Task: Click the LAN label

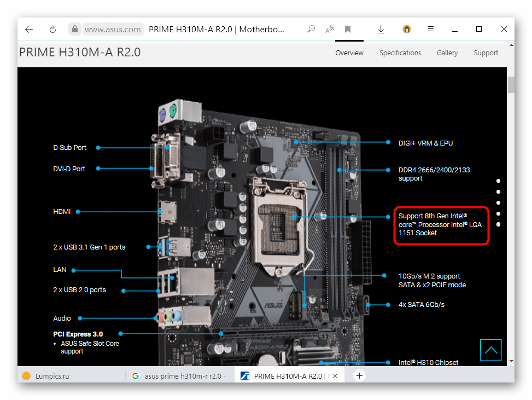Action: pos(60,270)
